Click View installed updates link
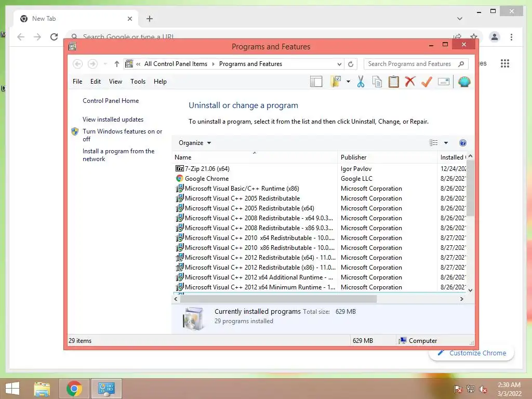This screenshot has width=532, height=399. click(x=113, y=119)
